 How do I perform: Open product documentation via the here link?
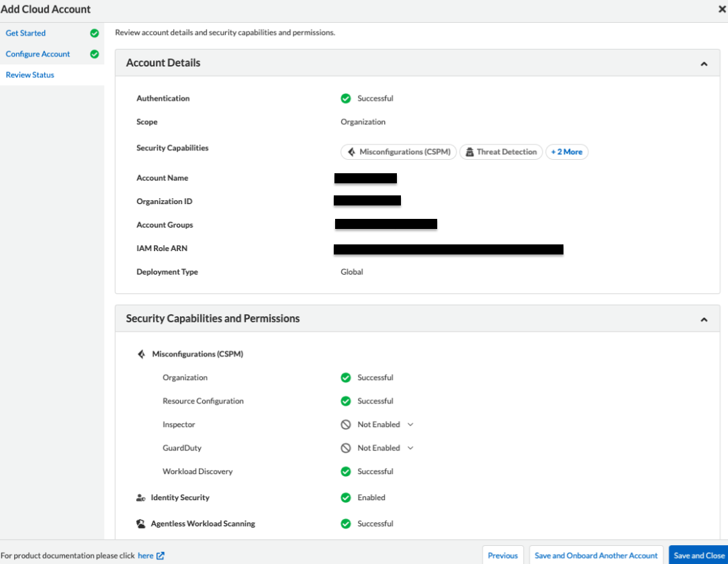(x=145, y=556)
